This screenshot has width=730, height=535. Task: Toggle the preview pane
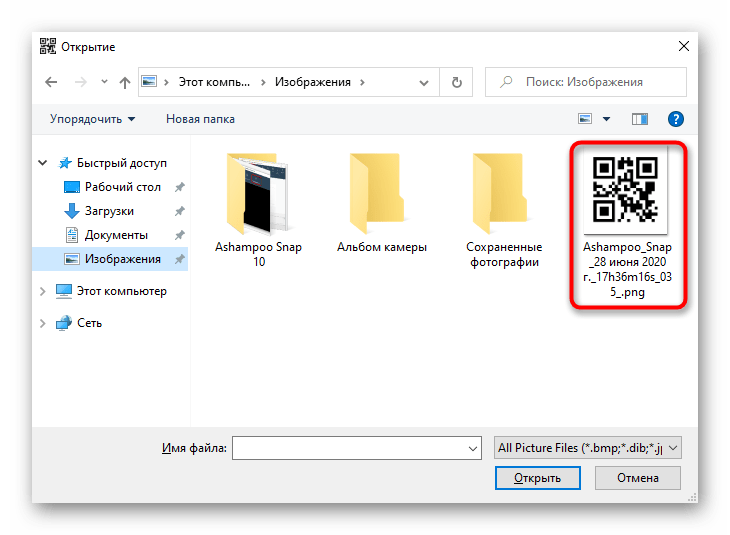tap(640, 119)
